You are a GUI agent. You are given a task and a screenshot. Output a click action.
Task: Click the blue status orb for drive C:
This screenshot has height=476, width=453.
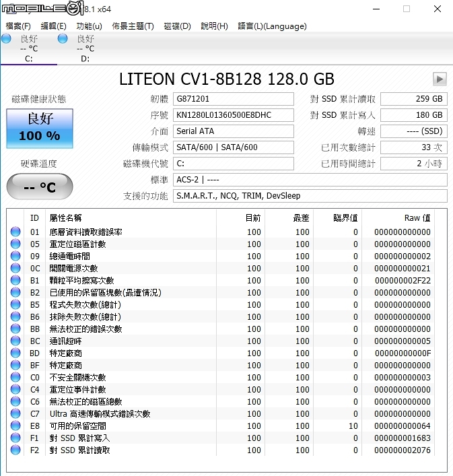(6, 38)
